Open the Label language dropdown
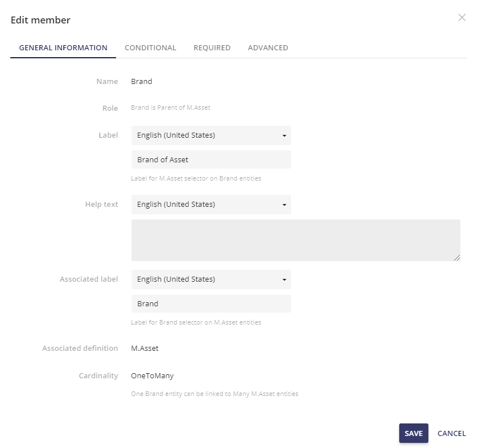Screen dimensions: 477x448 [x=210, y=135]
